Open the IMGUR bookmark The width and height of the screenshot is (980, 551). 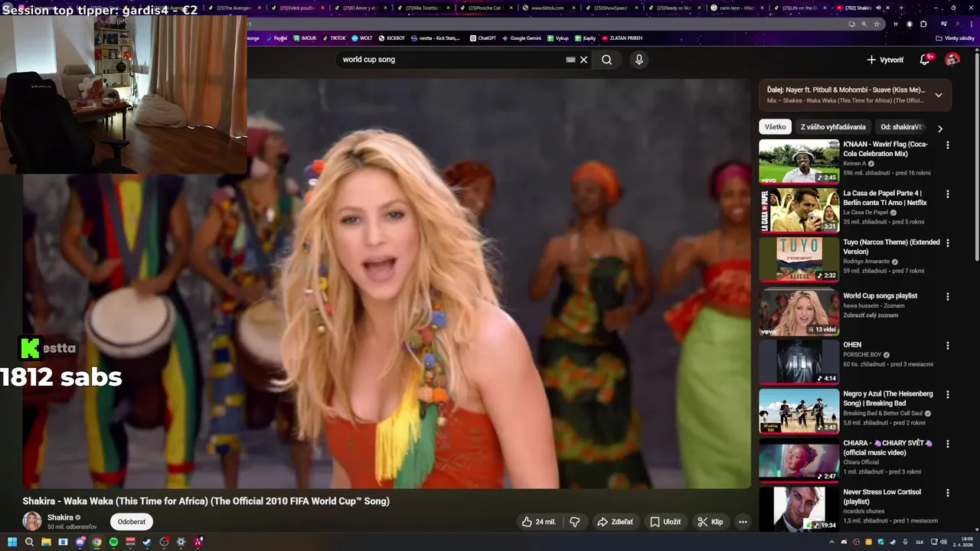point(305,37)
